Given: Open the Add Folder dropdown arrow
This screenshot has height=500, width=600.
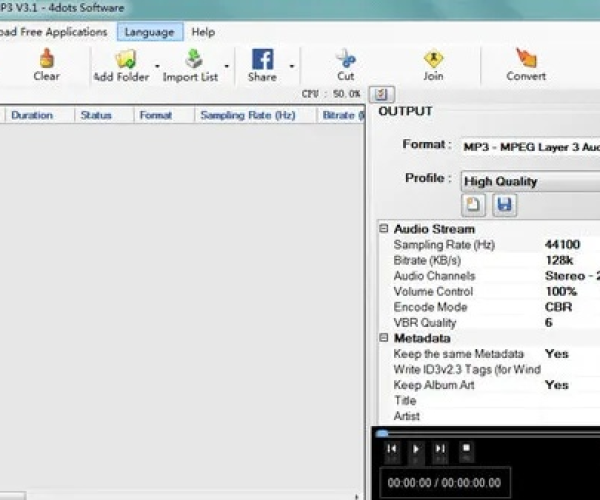Looking at the screenshot, I should click(157, 66).
